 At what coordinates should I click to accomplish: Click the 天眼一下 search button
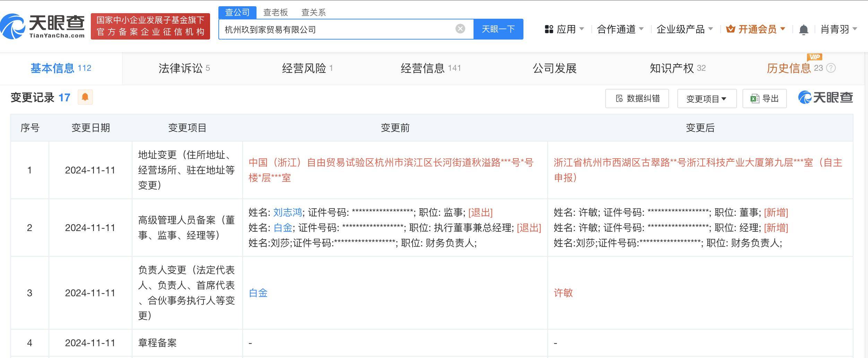498,29
